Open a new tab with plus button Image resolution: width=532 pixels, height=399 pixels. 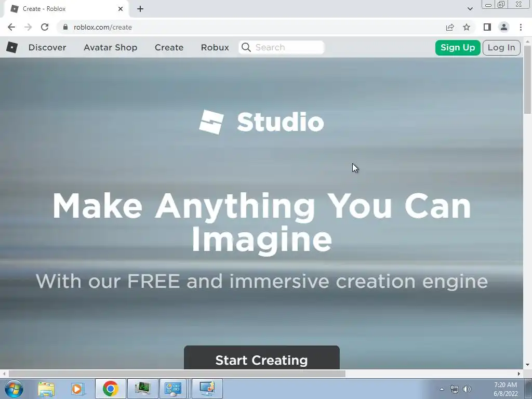click(x=140, y=9)
